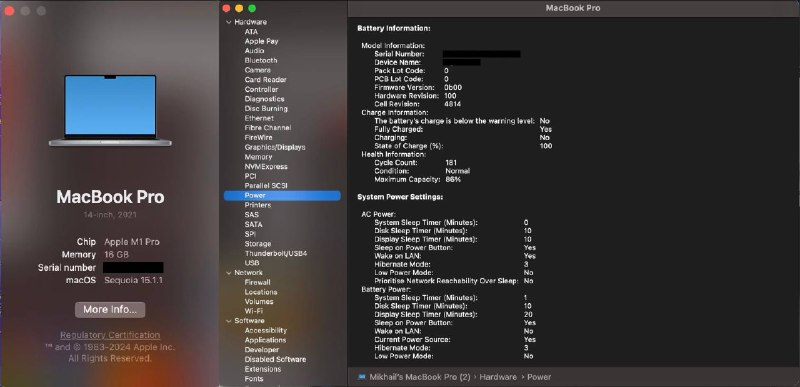The width and height of the screenshot is (800, 387).
Task: Select Extensions under Software
Action: click(x=263, y=369)
